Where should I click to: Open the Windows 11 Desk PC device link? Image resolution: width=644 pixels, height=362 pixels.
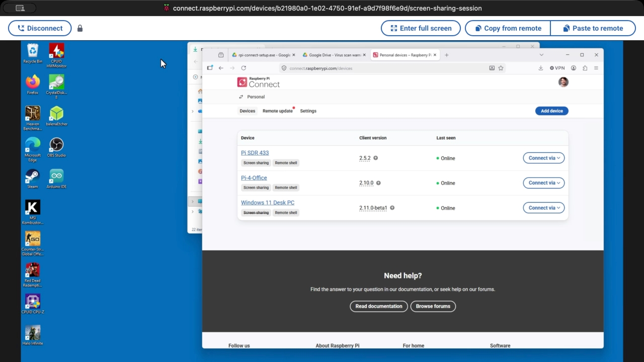click(x=267, y=203)
